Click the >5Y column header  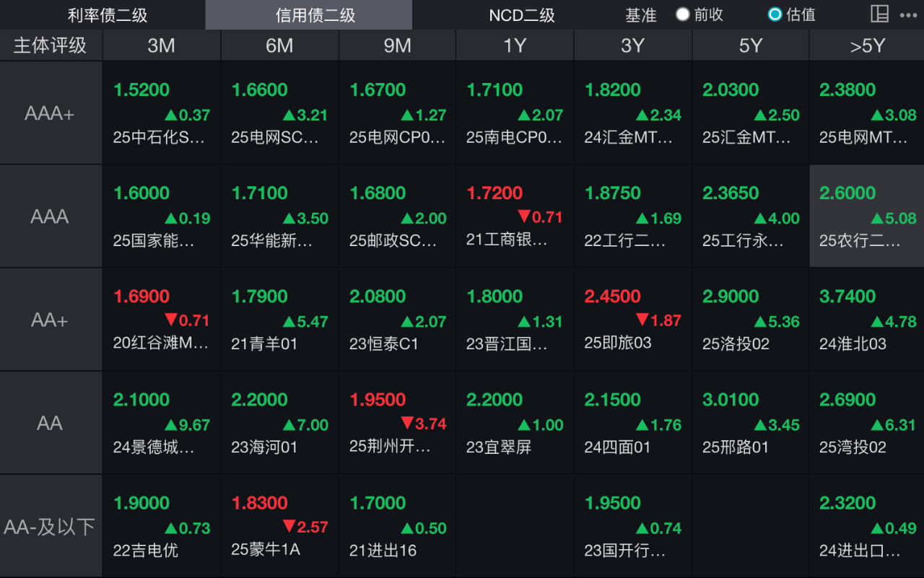867,45
